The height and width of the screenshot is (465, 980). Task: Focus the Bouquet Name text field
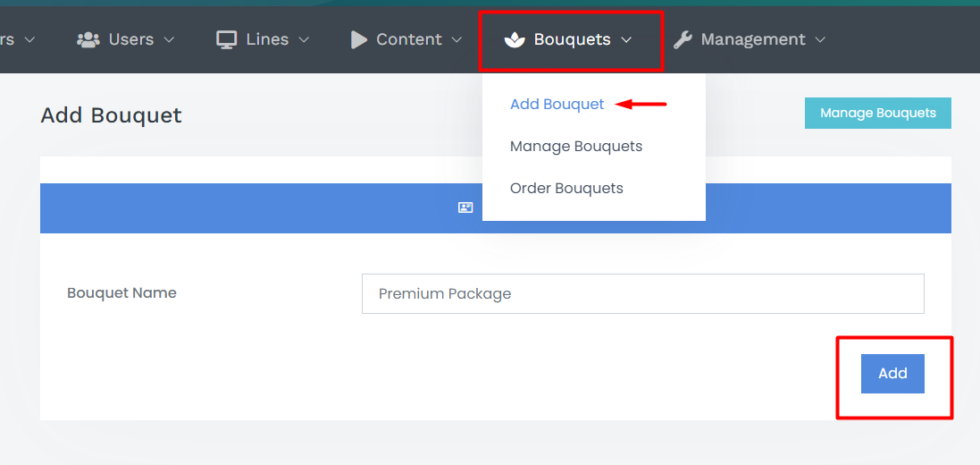642,293
